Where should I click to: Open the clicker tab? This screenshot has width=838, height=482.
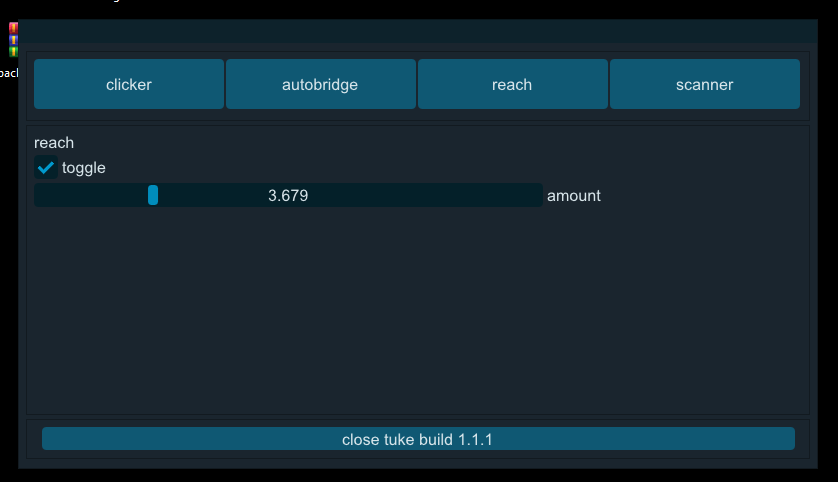click(x=129, y=84)
